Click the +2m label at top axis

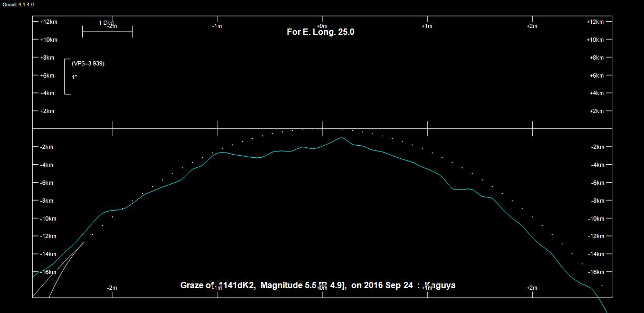click(x=532, y=26)
